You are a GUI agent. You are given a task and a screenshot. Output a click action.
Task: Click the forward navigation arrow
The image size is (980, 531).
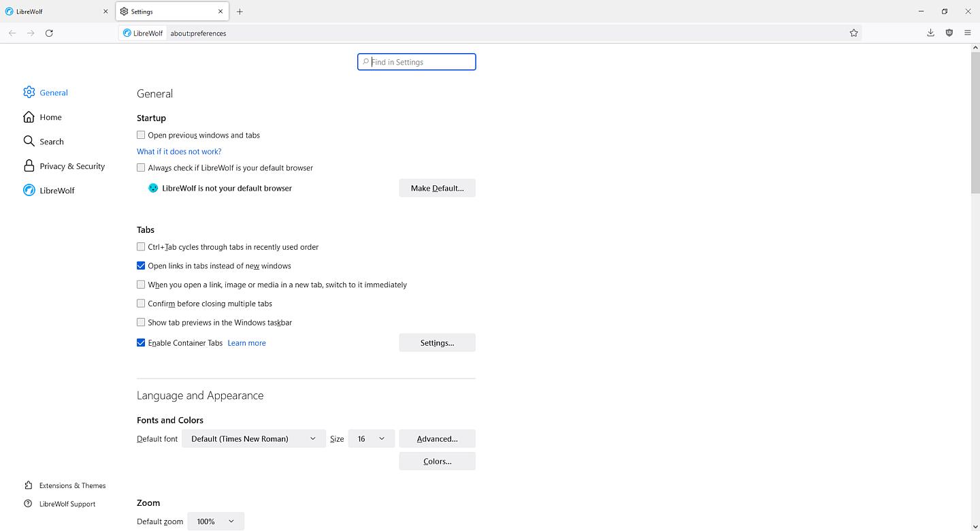(31, 33)
